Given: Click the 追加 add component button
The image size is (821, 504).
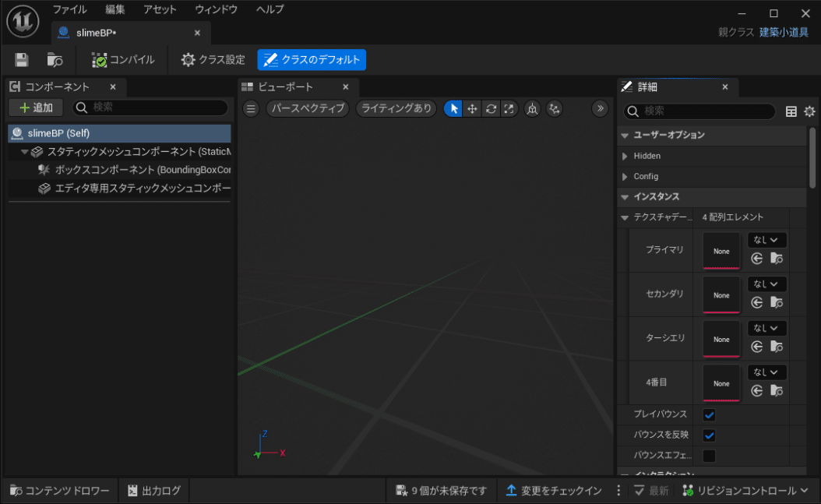Looking at the screenshot, I should [x=36, y=107].
